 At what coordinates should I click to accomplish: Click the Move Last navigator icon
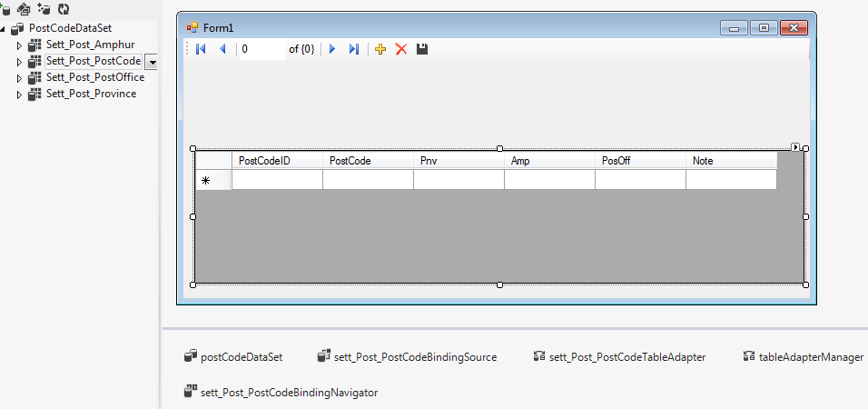click(x=354, y=49)
